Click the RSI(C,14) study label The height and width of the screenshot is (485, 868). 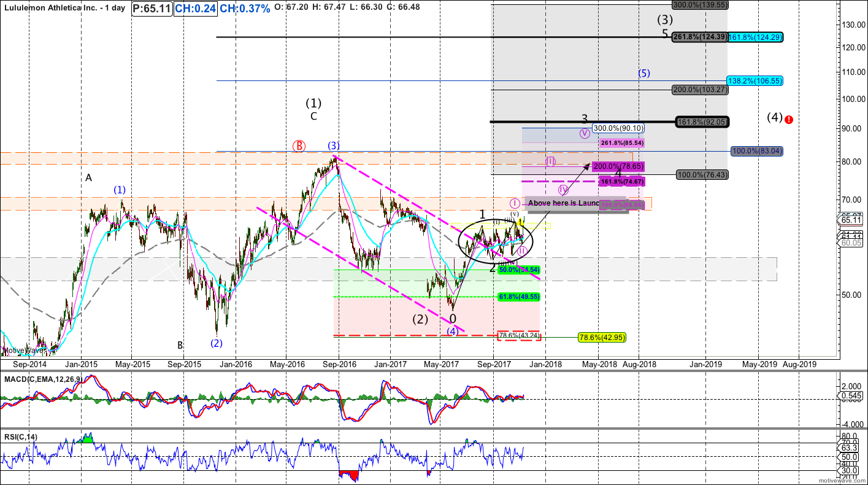click(20, 437)
